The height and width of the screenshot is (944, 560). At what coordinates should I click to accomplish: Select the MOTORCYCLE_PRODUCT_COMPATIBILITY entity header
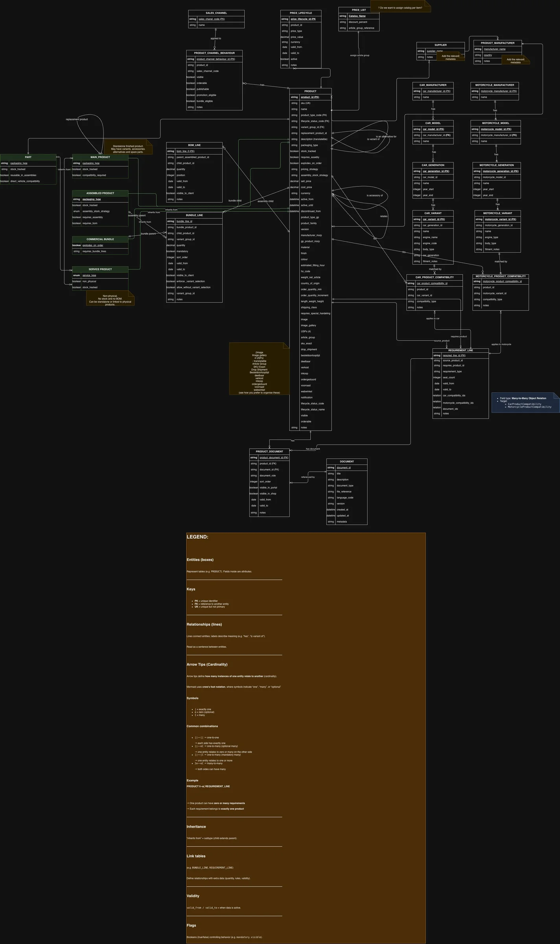(501, 277)
